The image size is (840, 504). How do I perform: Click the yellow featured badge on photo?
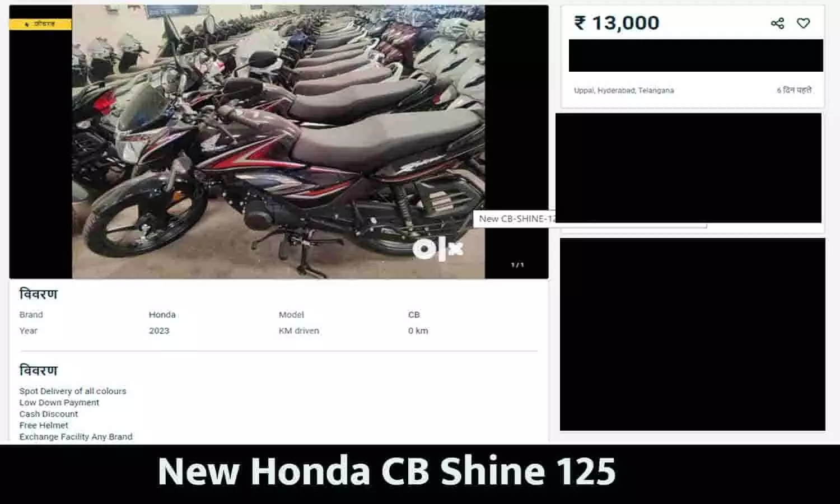tap(40, 24)
